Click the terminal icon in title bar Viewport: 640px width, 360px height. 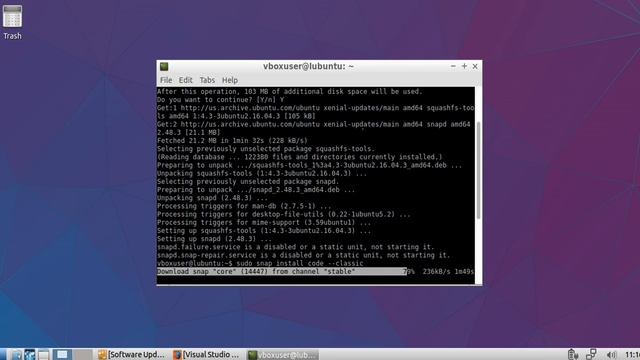tap(164, 66)
